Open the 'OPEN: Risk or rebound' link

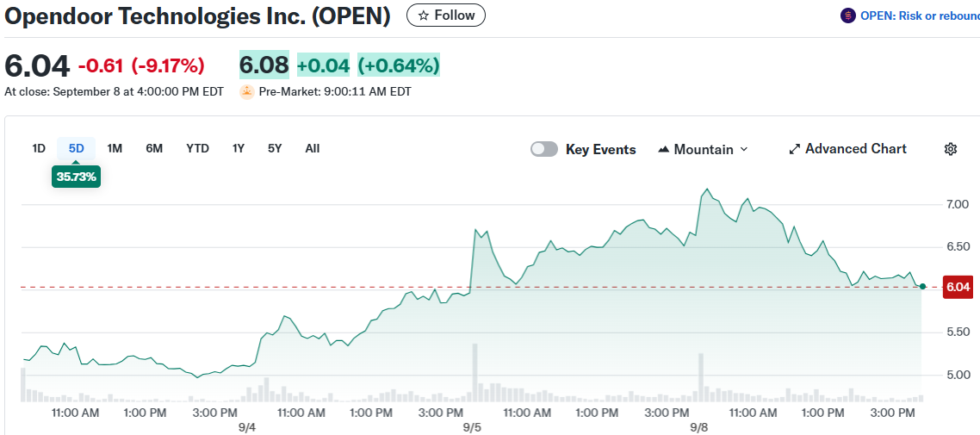point(920,16)
